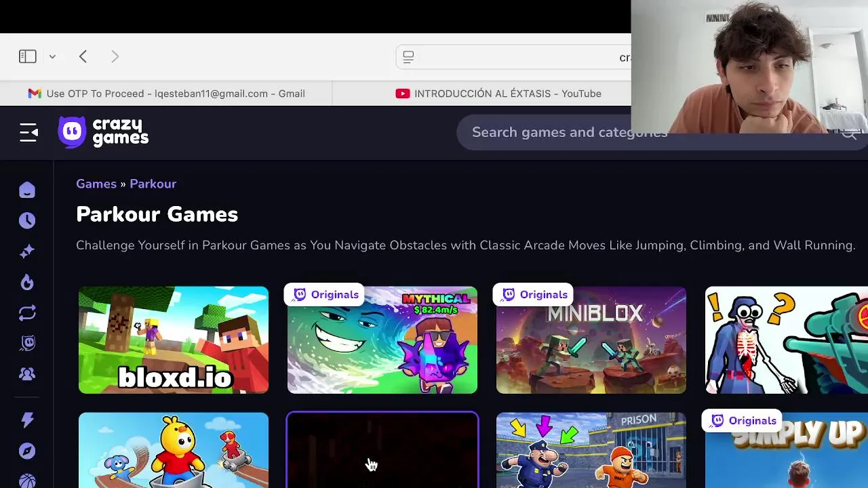Viewport: 868px width, 488px height.
Task: Click Originals badge on Mythical game
Action: click(x=325, y=295)
